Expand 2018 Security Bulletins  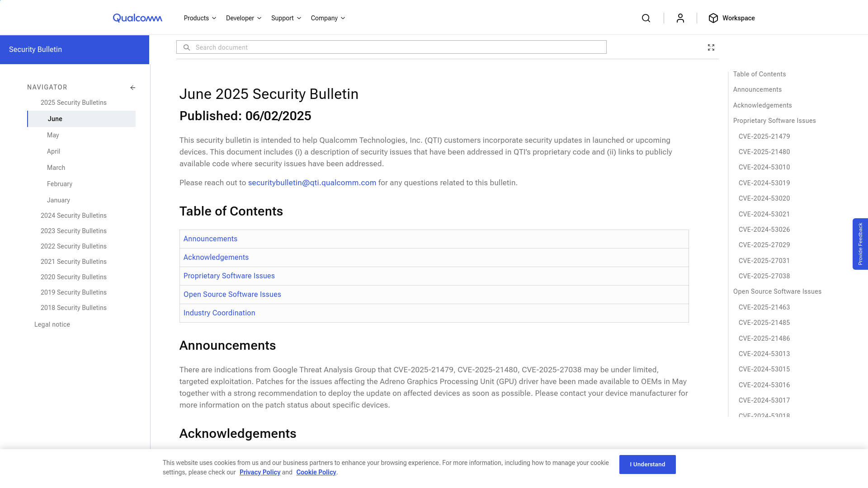74,308
